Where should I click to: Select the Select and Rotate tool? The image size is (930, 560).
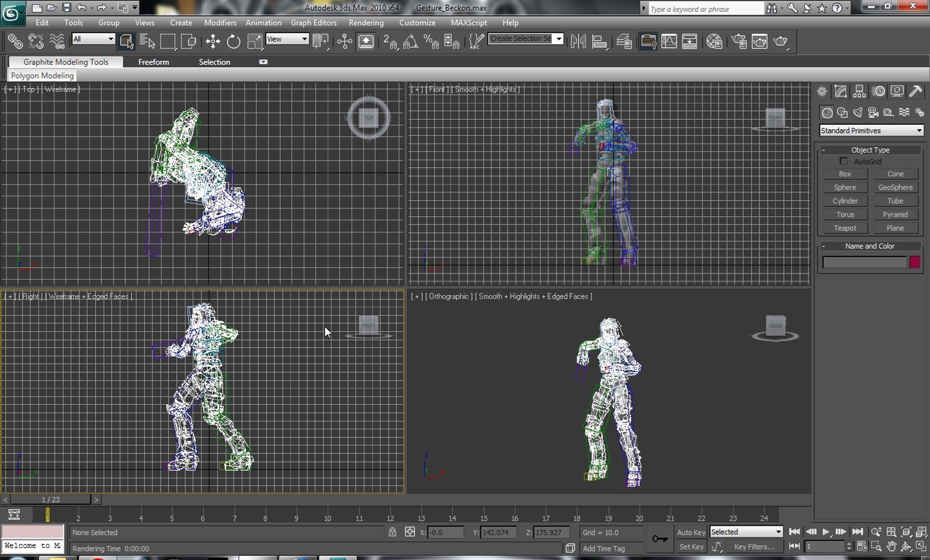coord(234,41)
